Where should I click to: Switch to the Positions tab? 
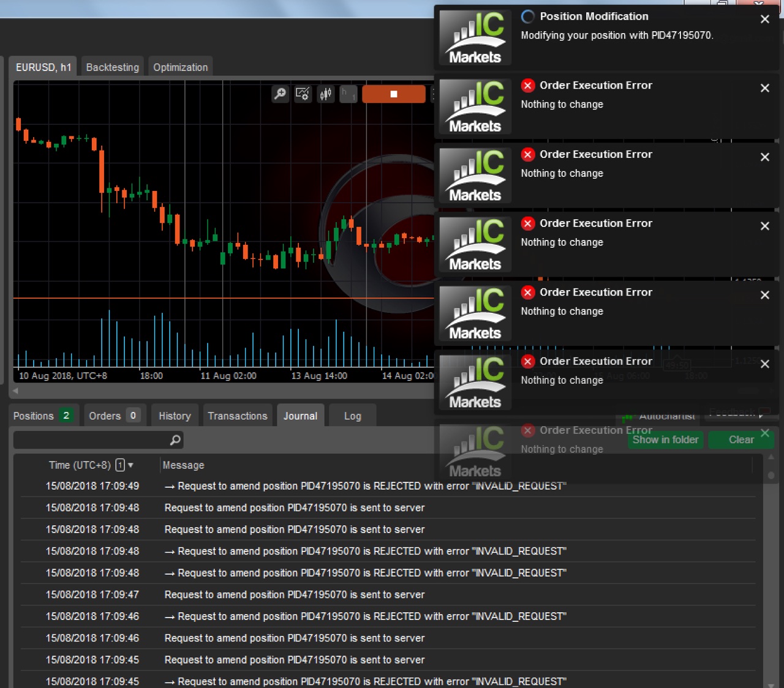[x=43, y=416]
